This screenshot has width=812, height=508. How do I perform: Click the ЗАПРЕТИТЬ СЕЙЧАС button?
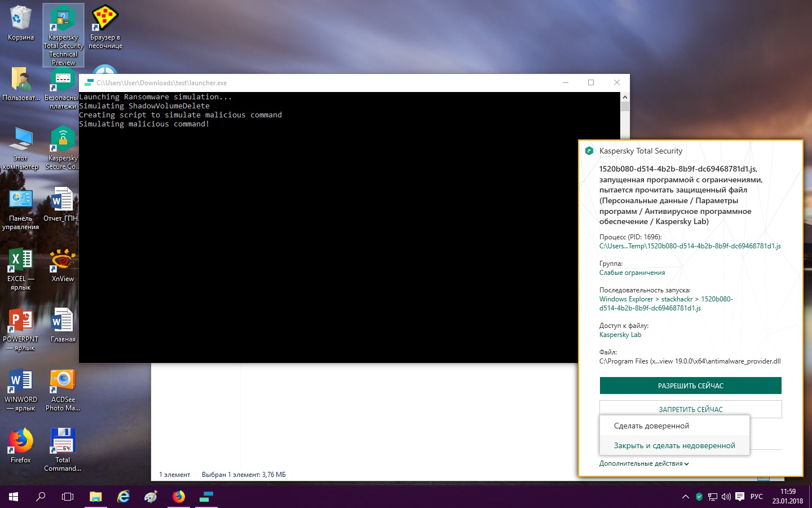(x=690, y=408)
